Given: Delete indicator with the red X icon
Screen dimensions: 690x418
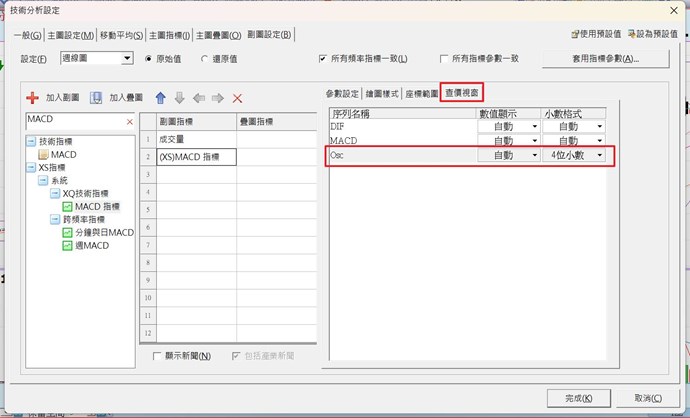Looking at the screenshot, I should [x=237, y=98].
